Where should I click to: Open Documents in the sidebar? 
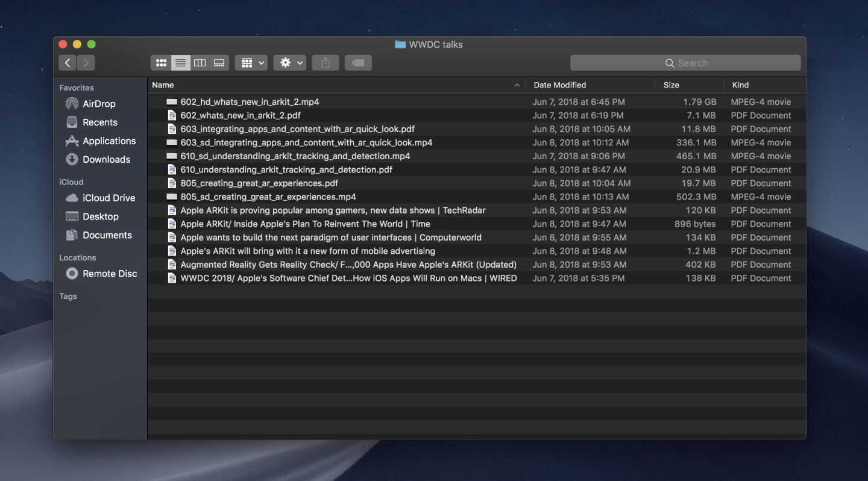pos(100,235)
